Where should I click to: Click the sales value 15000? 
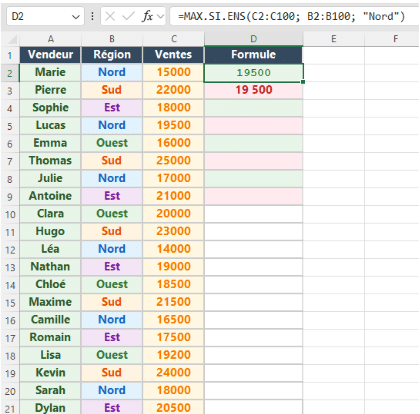[x=173, y=72]
